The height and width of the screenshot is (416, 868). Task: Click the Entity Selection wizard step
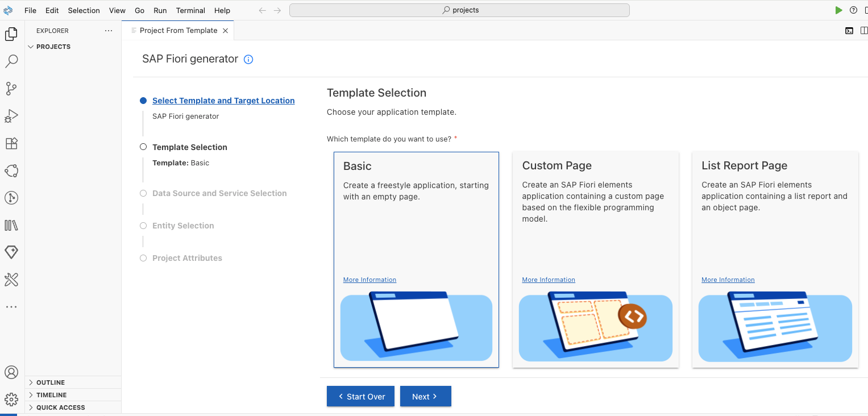click(183, 226)
